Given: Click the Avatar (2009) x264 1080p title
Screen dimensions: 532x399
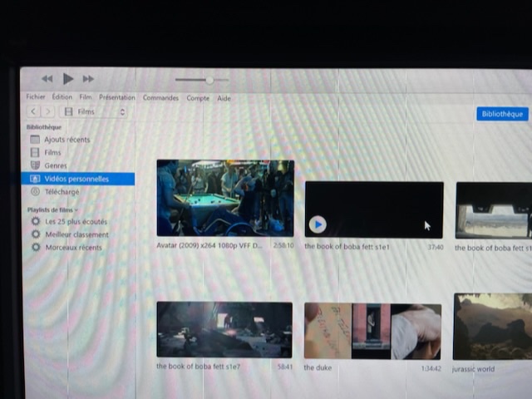Looking at the screenshot, I should [x=209, y=245].
